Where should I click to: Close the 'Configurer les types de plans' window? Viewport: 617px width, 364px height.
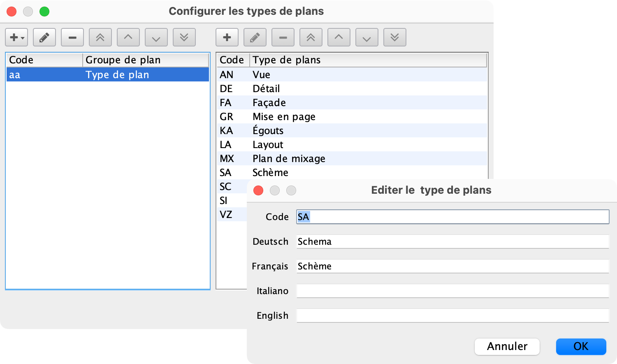12,12
